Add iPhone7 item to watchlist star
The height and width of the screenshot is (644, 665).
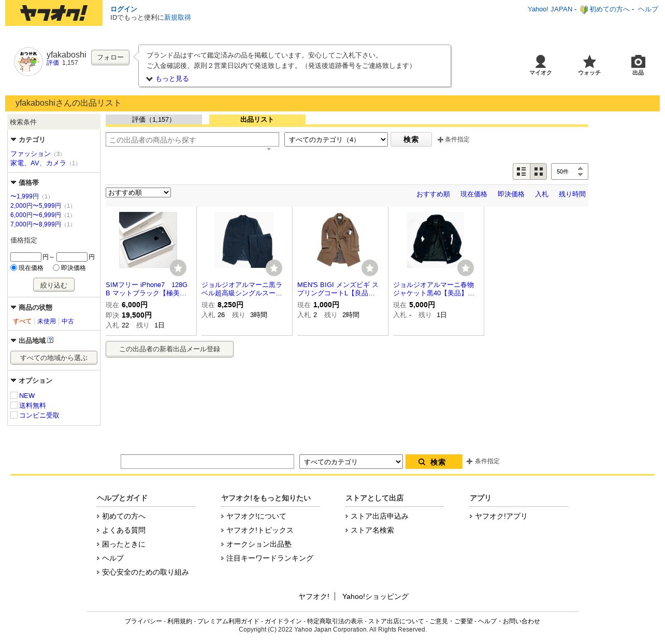tap(178, 268)
